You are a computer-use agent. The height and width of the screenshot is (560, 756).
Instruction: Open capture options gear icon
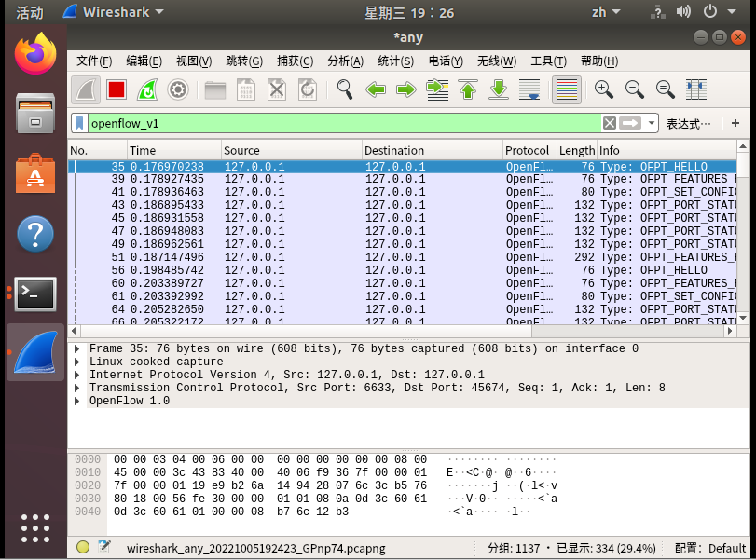pyautogui.click(x=178, y=89)
